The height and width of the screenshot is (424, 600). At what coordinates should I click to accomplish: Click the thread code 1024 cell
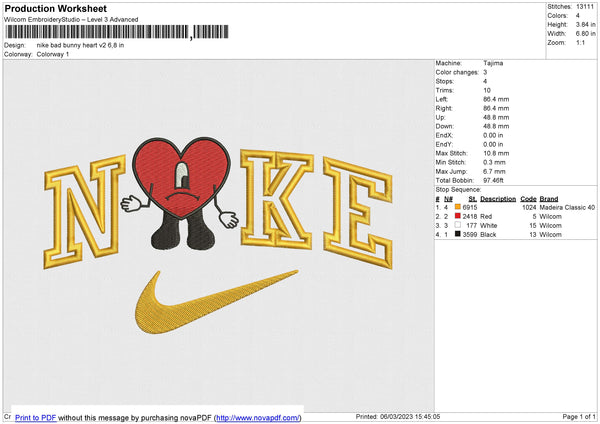point(529,207)
